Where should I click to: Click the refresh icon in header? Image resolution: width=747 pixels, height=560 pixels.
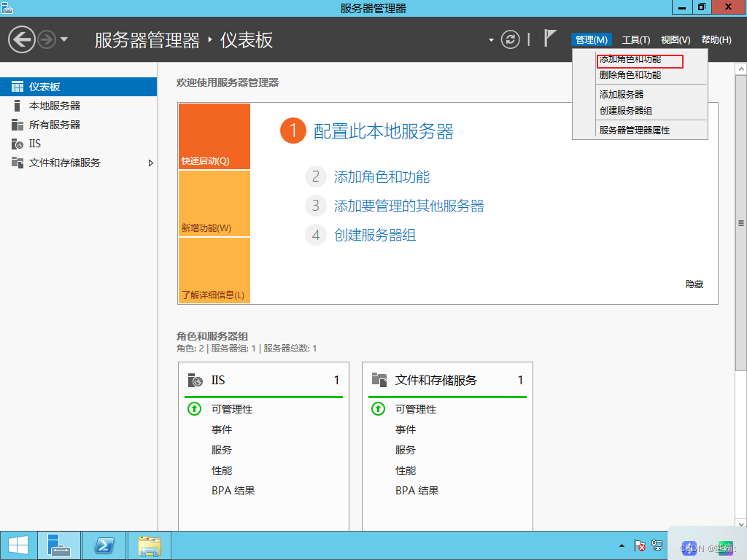click(510, 39)
